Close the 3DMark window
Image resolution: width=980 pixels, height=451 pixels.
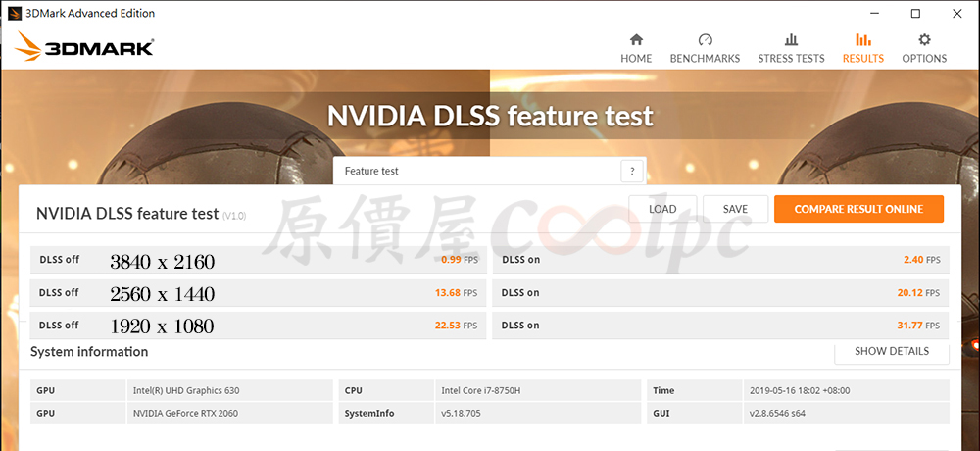(956, 13)
